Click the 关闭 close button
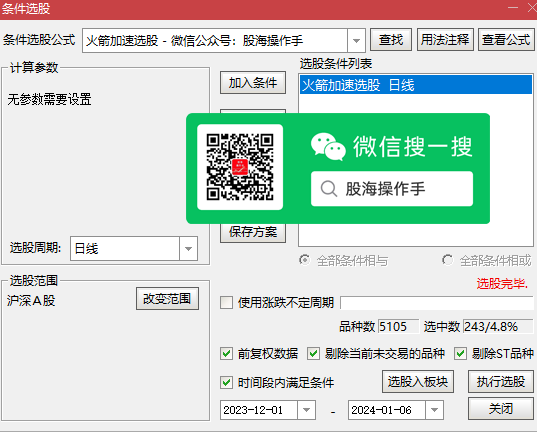 pos(501,408)
